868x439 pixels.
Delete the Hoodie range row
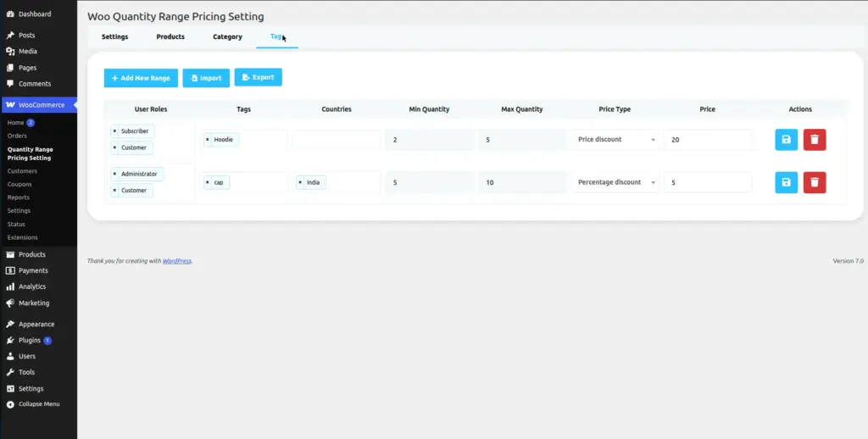815,140
